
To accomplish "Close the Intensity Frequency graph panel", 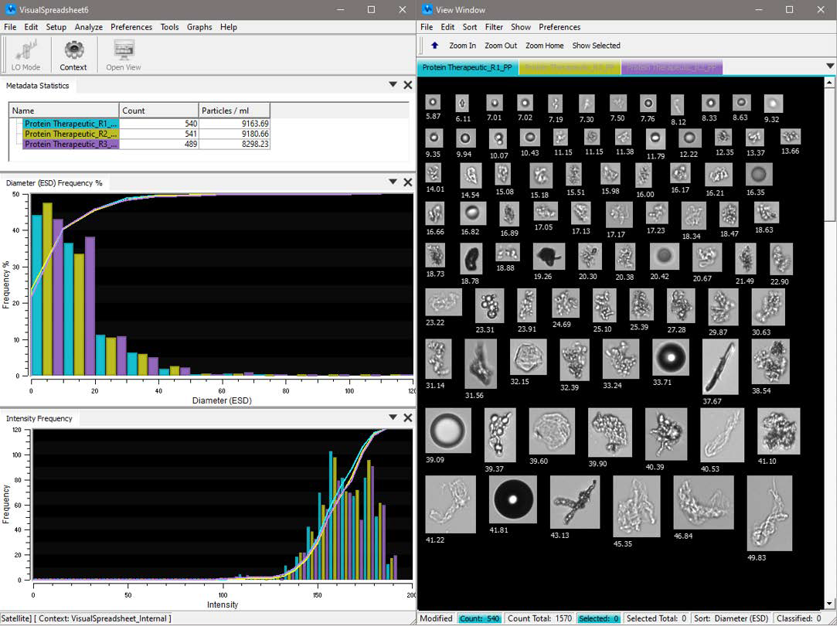I will click(x=408, y=417).
